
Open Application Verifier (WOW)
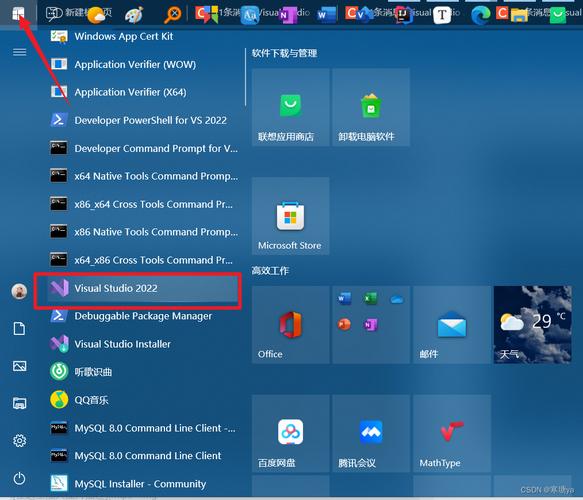coord(143,64)
